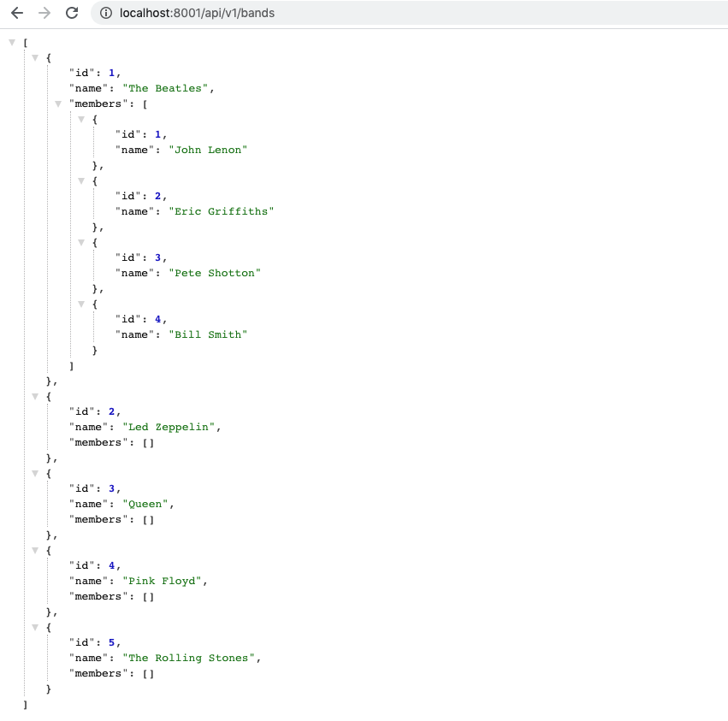Viewport: 728px width, 721px height.
Task: Collapse the Led Zeppelin band object
Action: pos(35,396)
